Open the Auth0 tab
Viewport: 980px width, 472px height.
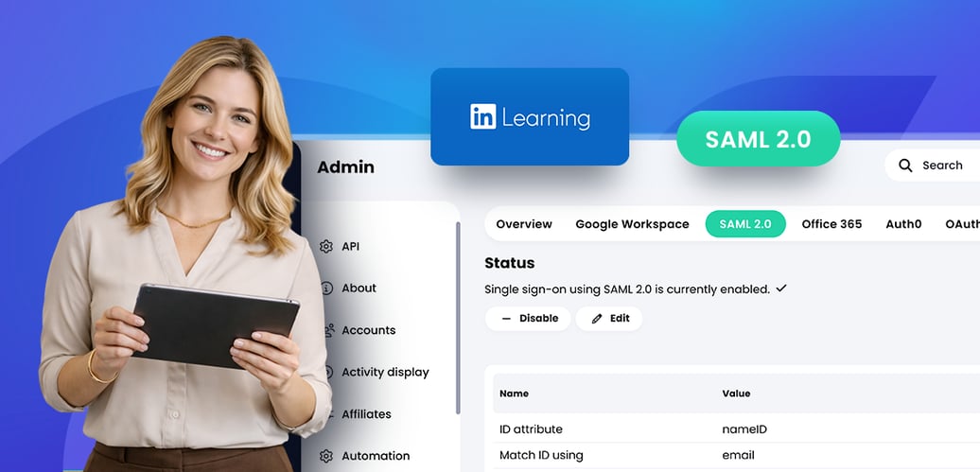coord(903,224)
